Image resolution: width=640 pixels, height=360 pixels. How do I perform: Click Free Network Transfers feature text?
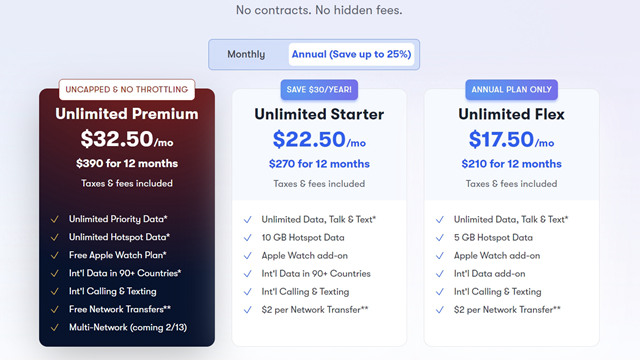(120, 309)
